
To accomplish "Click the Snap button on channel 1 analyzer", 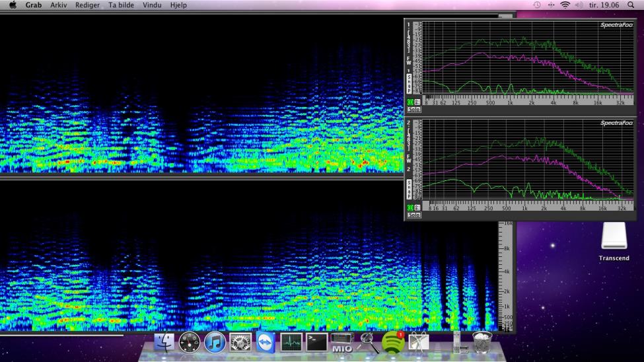I will [x=409, y=85].
